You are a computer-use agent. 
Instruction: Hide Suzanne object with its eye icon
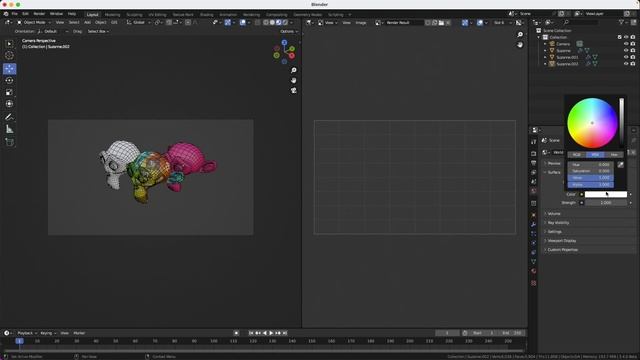pos(626,50)
